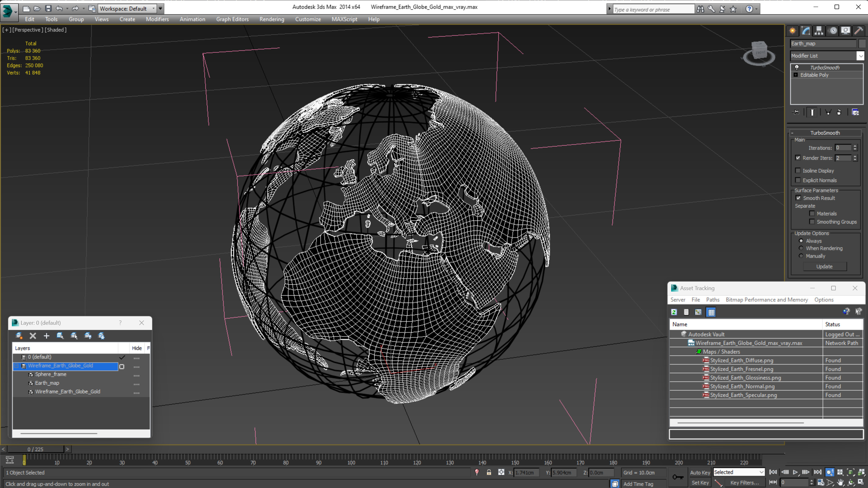The width and height of the screenshot is (868, 488).
Task: Click the Update button in TurboSmooth
Action: (x=824, y=266)
